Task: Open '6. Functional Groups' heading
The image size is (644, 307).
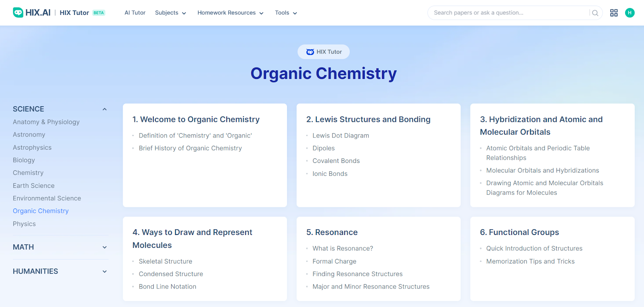Action: [519, 232]
